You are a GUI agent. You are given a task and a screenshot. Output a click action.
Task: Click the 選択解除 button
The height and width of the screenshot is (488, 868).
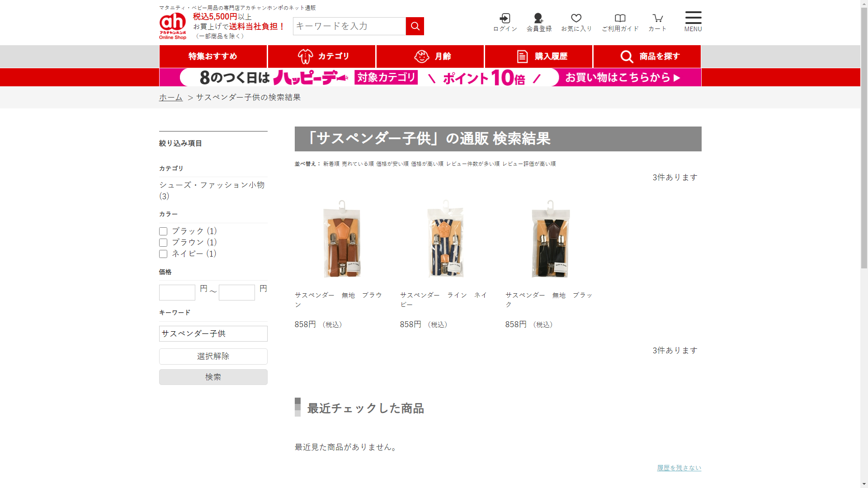[x=213, y=357]
